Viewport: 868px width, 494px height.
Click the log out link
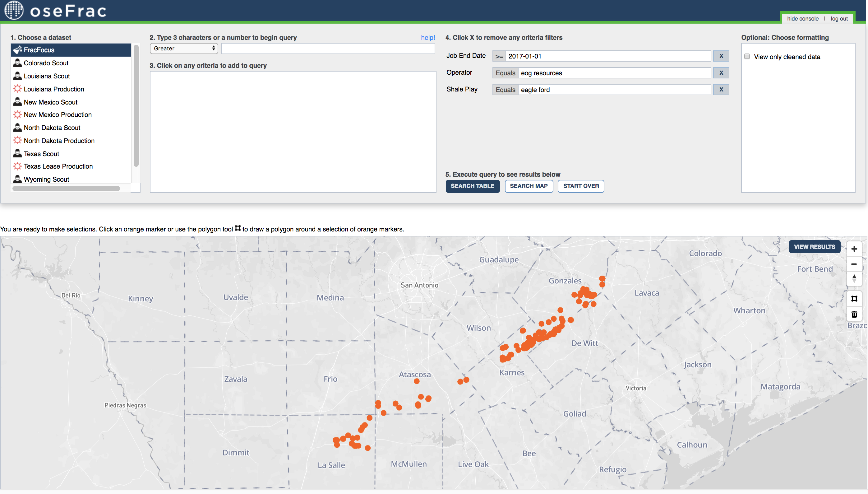point(839,19)
